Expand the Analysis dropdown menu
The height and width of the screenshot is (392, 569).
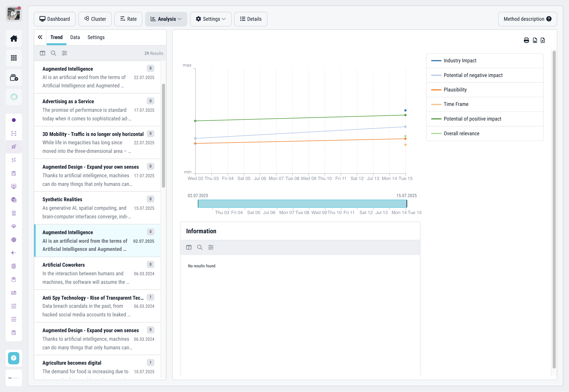[x=166, y=19]
